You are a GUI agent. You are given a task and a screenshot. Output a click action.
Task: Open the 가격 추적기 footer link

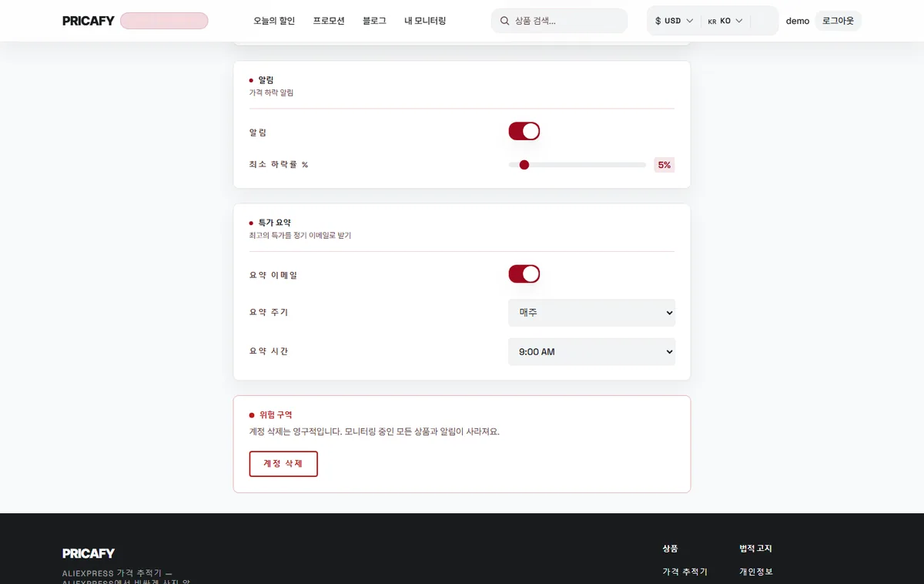(x=685, y=572)
